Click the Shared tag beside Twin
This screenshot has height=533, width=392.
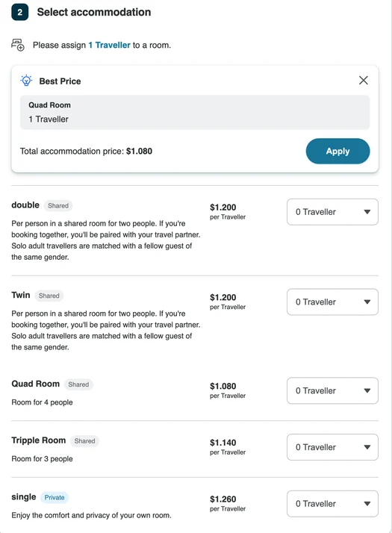click(49, 296)
